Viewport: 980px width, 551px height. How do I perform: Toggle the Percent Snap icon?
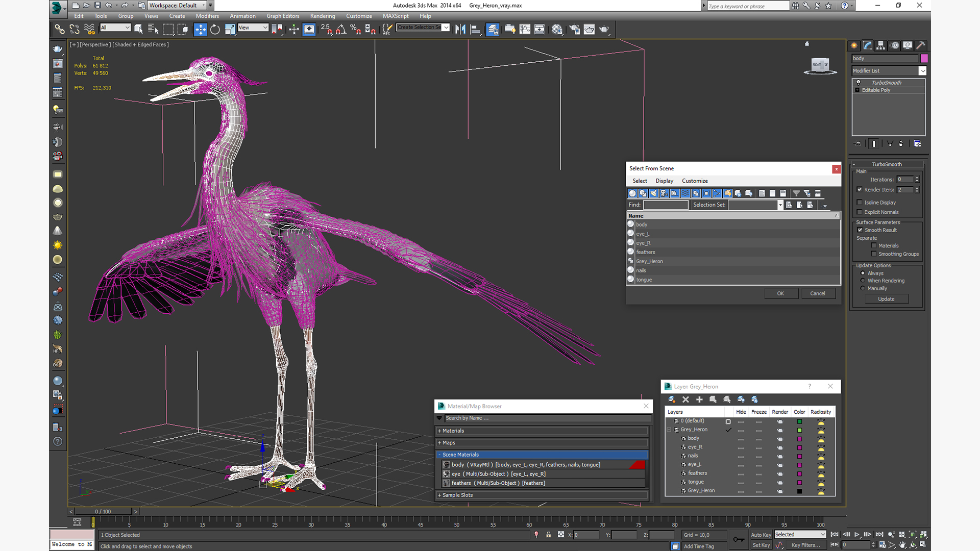click(355, 30)
